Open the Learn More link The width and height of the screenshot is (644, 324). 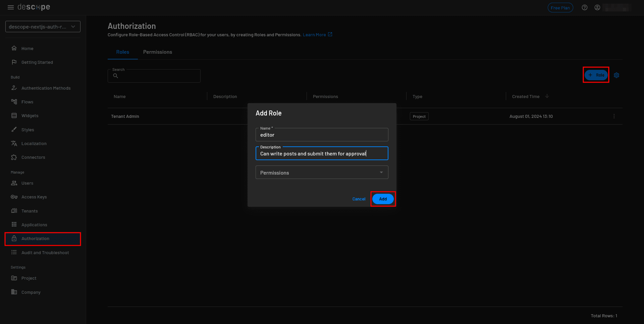314,35
